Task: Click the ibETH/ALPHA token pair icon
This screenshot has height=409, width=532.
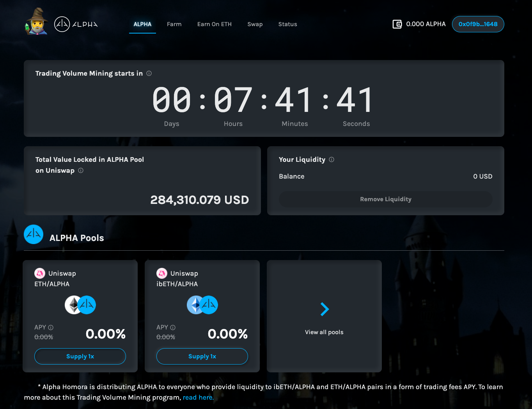Action: (x=202, y=305)
